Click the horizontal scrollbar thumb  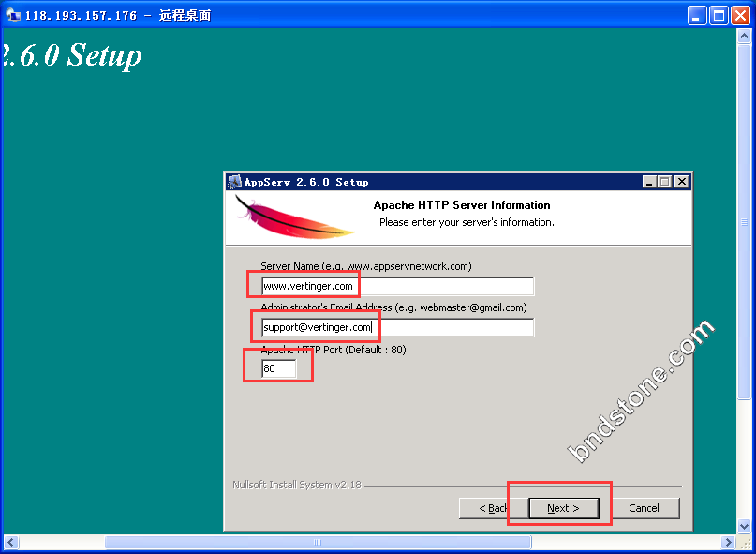pyautogui.click(x=318, y=542)
